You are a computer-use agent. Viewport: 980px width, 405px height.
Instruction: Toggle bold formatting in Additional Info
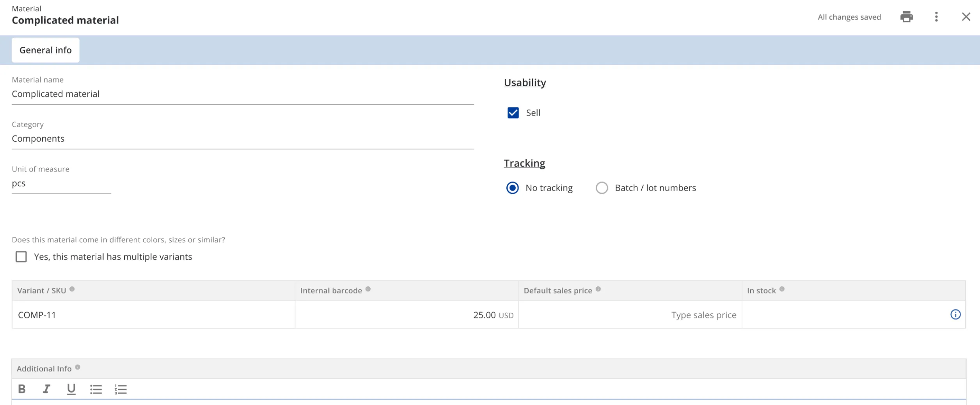tap(22, 389)
